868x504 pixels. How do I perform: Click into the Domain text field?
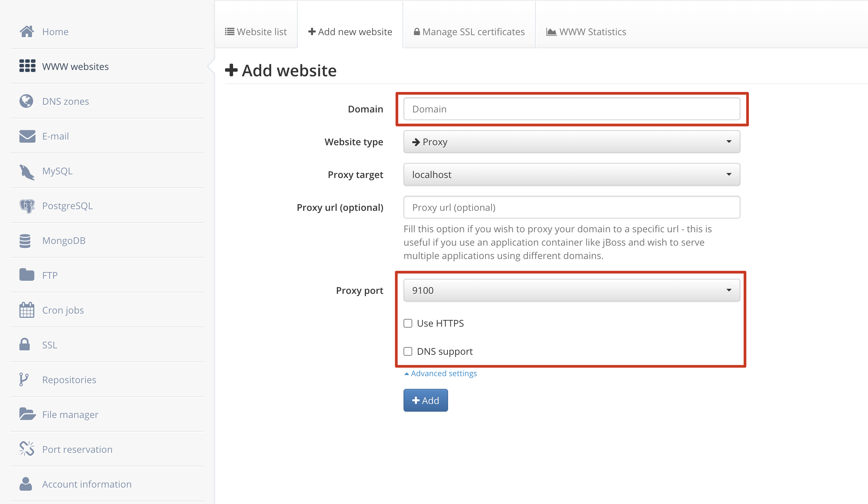tap(571, 109)
